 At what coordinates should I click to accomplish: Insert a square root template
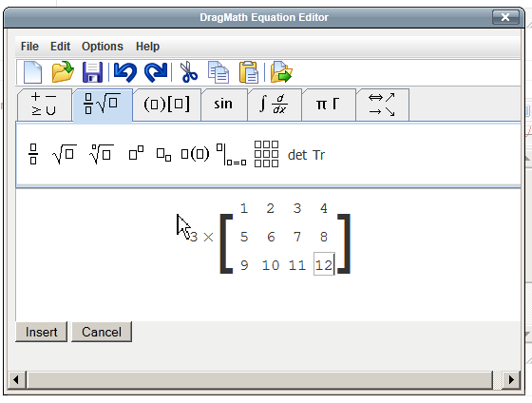pos(65,155)
